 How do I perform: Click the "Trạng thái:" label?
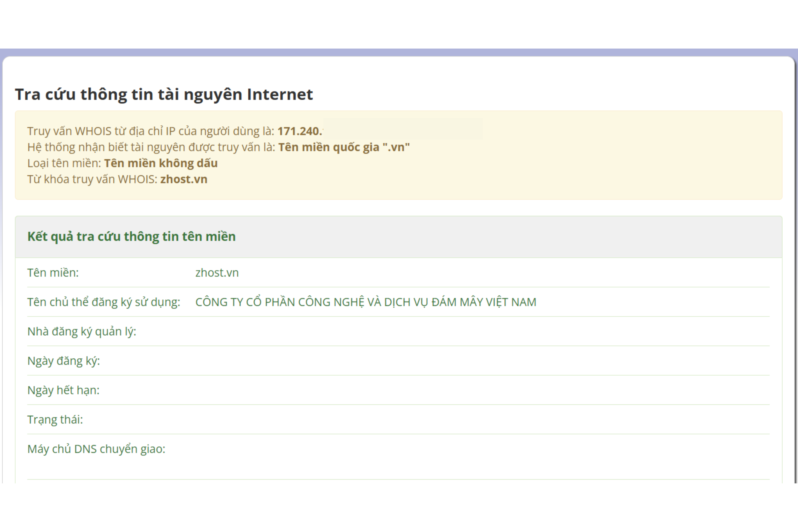click(55, 420)
